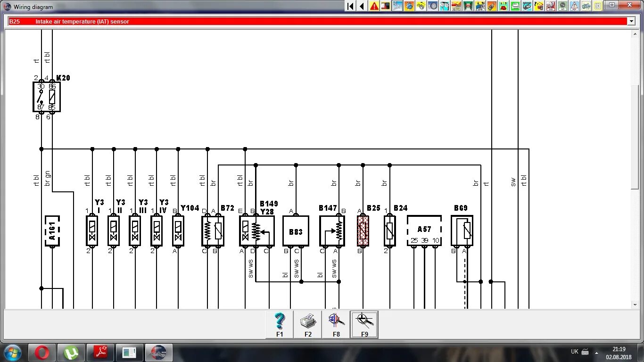
Task: Open help with the F1 button
Action: click(280, 325)
